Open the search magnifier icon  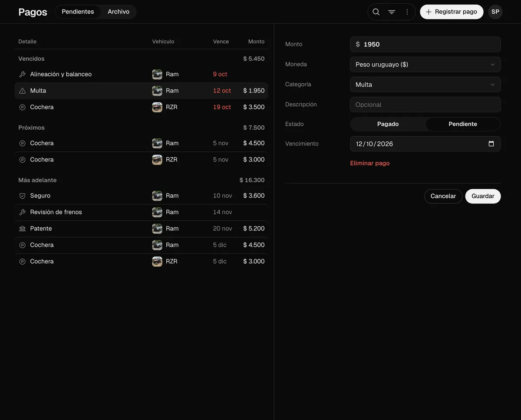376,12
